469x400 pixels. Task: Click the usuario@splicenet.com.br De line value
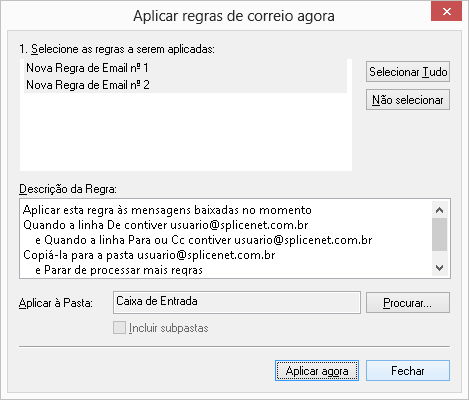(239, 225)
